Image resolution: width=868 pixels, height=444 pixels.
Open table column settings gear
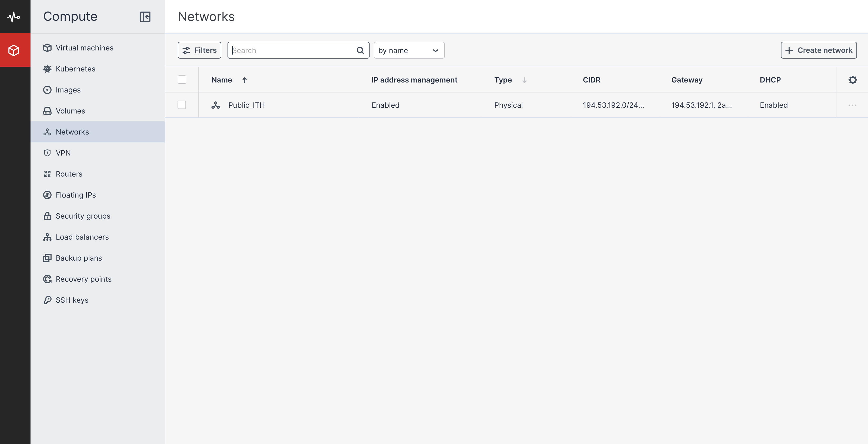(852, 80)
